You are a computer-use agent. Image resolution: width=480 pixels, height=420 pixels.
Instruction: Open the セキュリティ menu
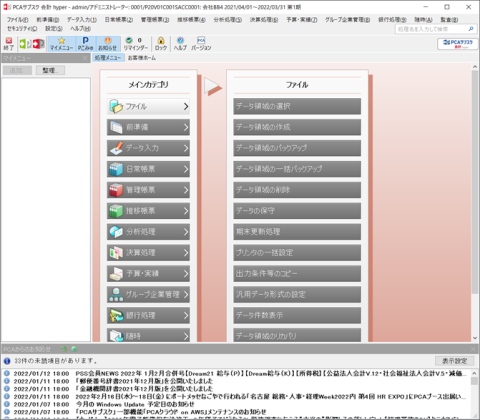pos(22,29)
